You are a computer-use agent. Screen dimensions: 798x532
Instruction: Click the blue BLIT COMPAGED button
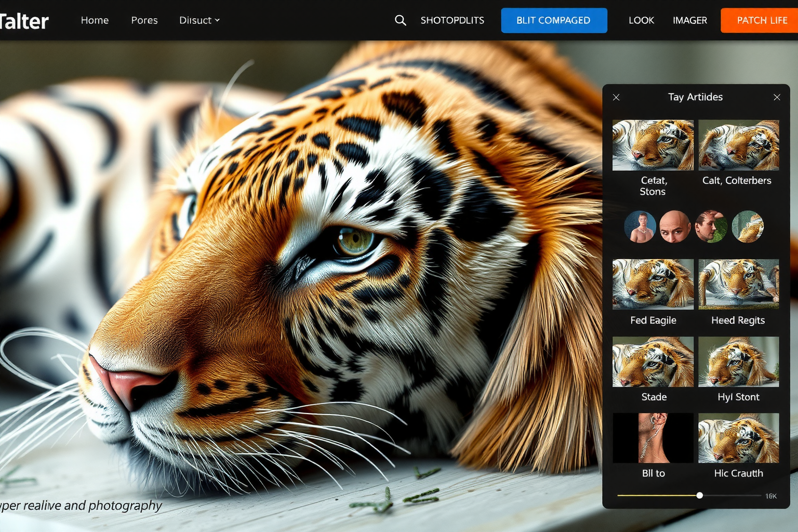point(553,20)
